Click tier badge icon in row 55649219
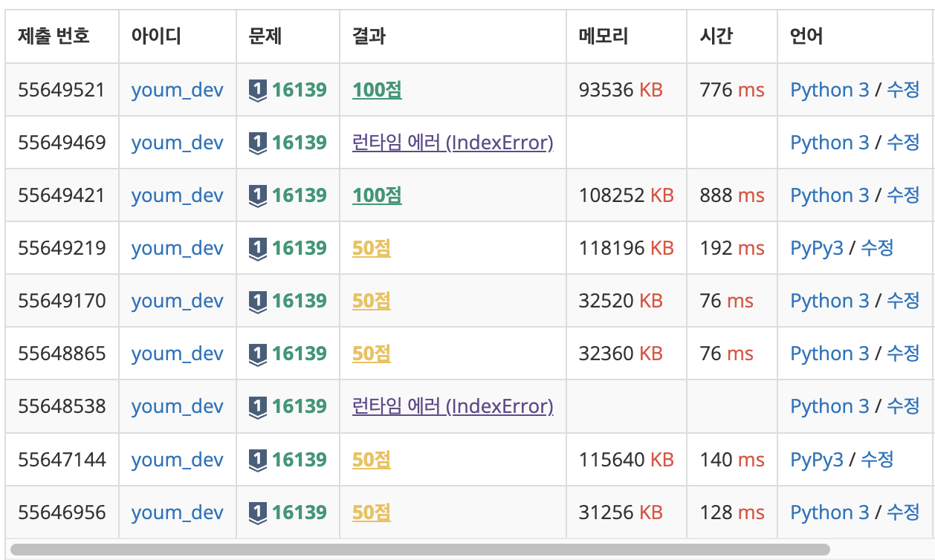This screenshot has width=935, height=560. (257, 249)
